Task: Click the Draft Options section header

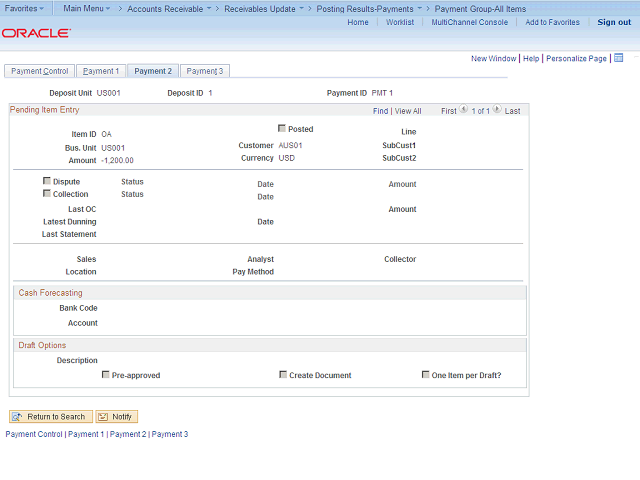Action: tap(42, 345)
